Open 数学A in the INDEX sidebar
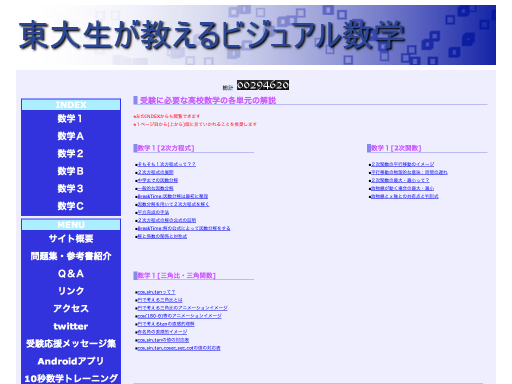This screenshot has height=384, width=512. (71, 136)
